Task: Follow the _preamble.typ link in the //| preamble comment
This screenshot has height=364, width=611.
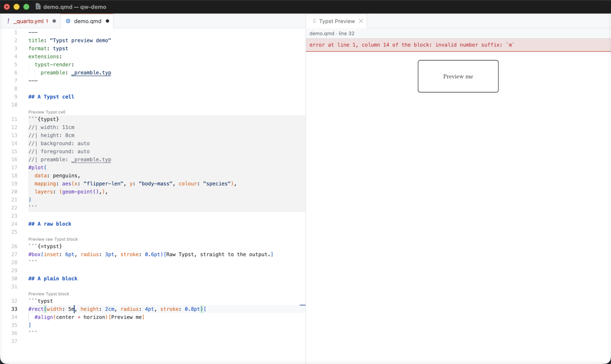Action: pyautogui.click(x=91, y=160)
